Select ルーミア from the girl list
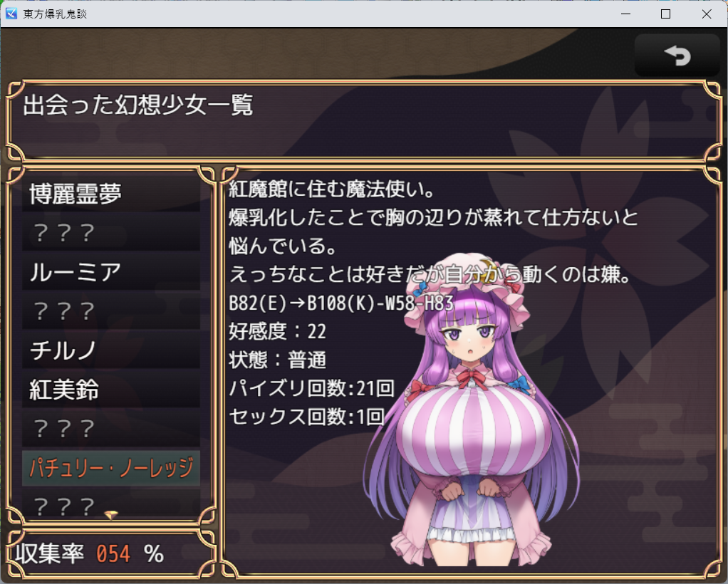 point(111,271)
